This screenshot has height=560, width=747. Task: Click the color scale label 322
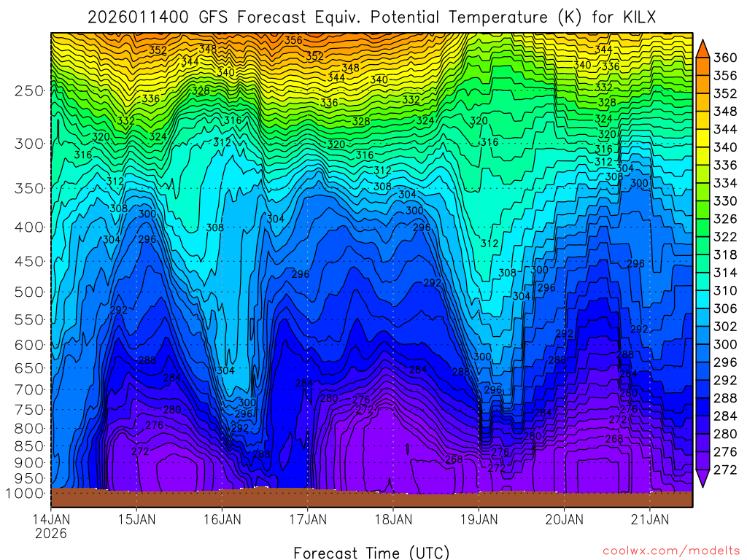725,237
